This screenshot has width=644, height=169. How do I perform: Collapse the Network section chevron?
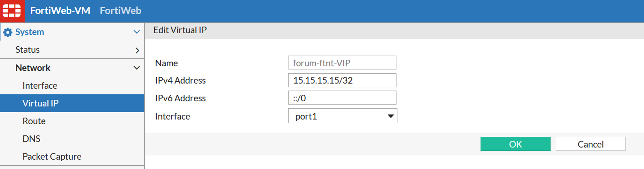(137, 68)
